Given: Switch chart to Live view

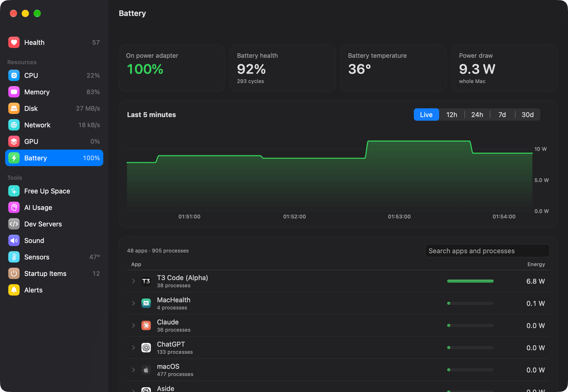Looking at the screenshot, I should [426, 115].
